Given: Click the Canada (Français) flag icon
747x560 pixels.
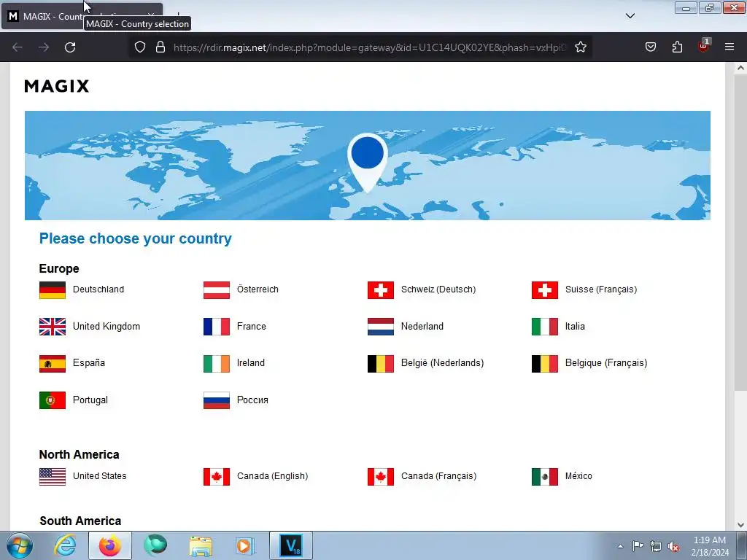Looking at the screenshot, I should [381, 477].
